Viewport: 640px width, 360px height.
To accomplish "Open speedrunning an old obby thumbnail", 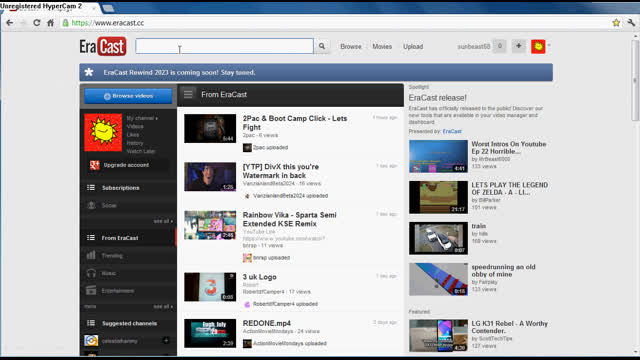I will (438, 279).
